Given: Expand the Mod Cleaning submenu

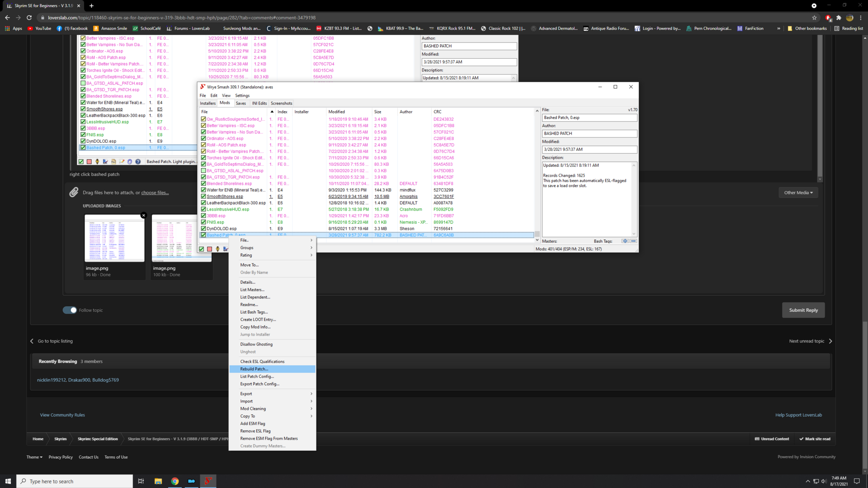Looking at the screenshot, I should click(x=272, y=408).
